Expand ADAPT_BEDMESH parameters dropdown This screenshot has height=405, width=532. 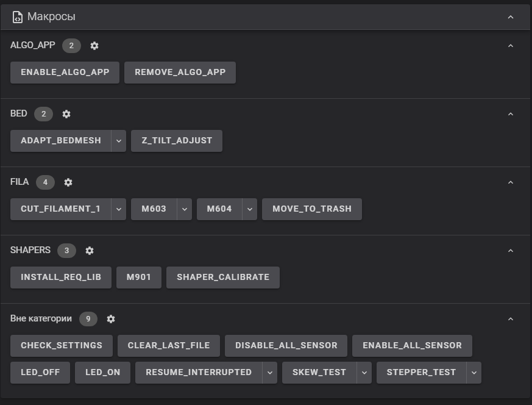[119, 140]
